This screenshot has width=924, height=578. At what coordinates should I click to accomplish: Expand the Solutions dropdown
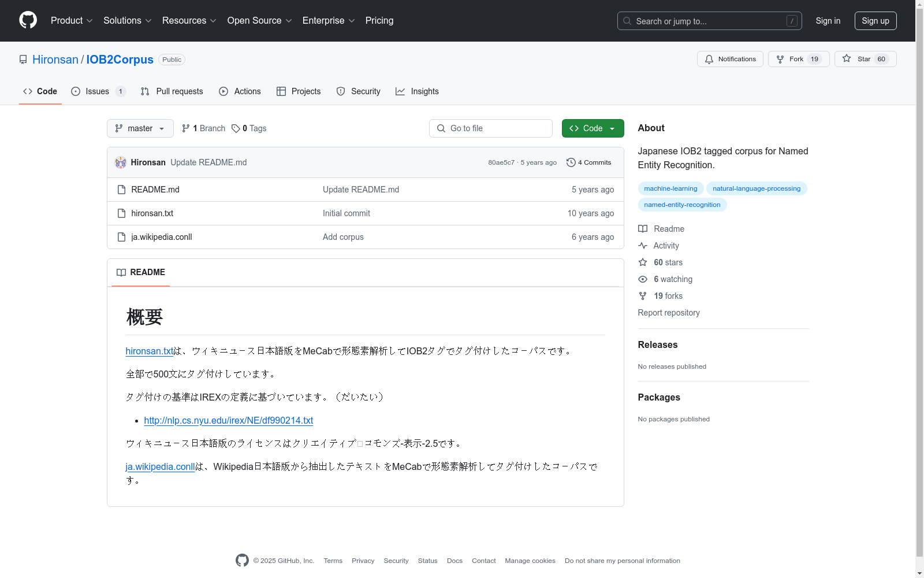pyautogui.click(x=127, y=21)
